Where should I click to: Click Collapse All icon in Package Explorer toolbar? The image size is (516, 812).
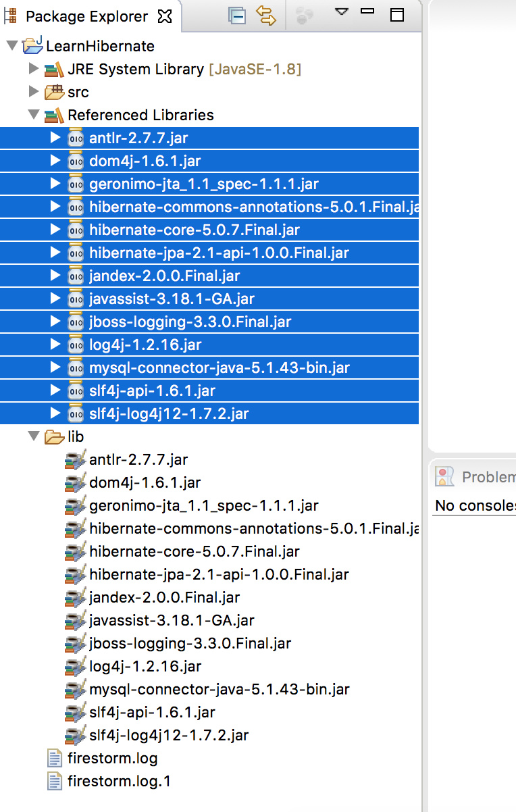237,16
